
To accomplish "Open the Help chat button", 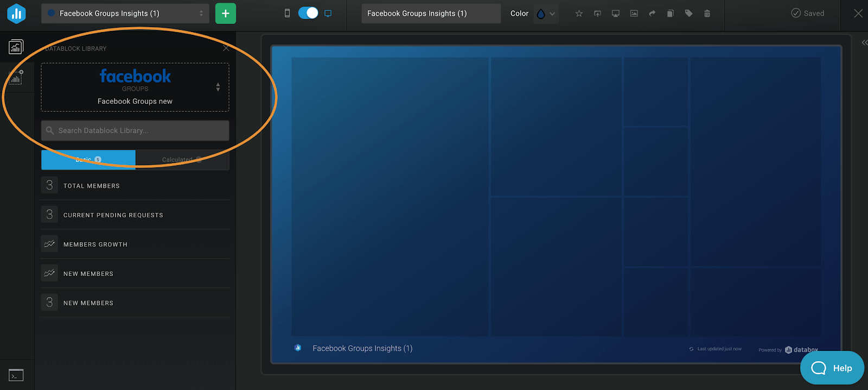I will click(x=832, y=368).
